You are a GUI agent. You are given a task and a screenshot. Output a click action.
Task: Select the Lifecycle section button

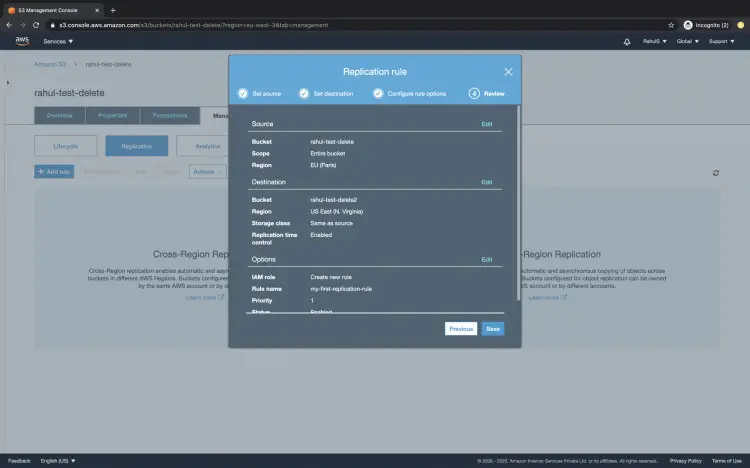(x=66, y=146)
